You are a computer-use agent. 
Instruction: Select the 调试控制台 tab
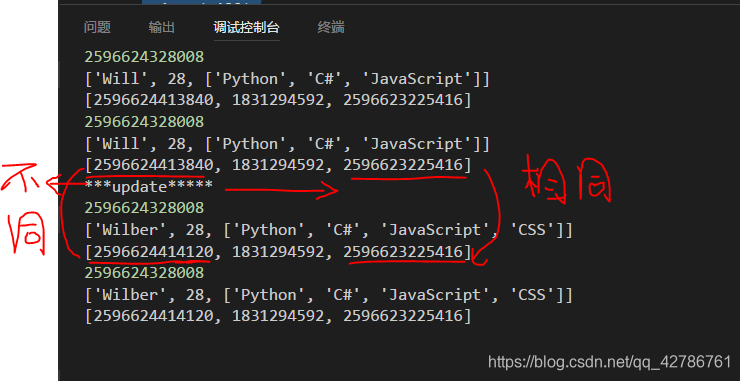click(x=246, y=27)
